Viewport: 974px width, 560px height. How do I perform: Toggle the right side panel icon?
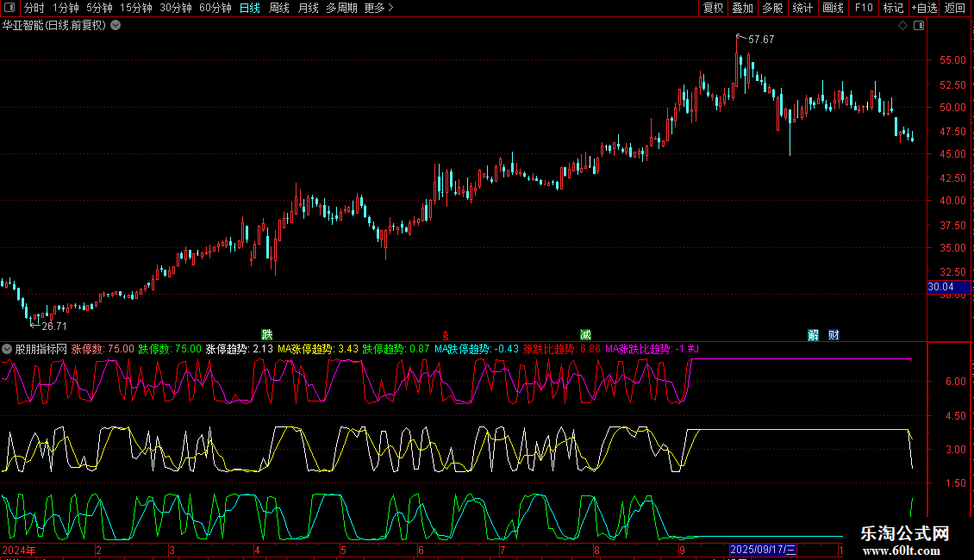click(x=919, y=26)
